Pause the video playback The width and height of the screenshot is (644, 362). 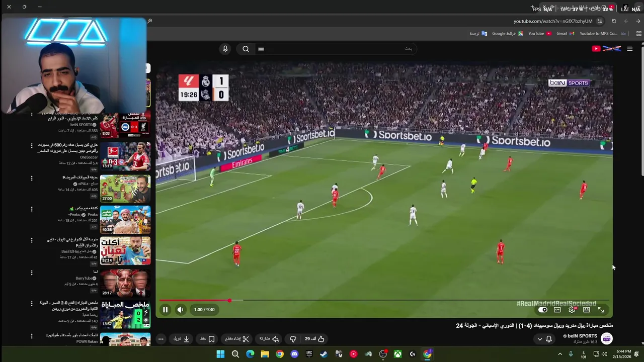[x=165, y=310]
